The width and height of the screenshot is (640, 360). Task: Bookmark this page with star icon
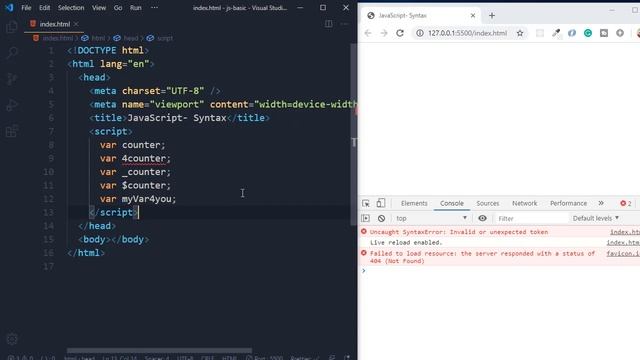(520, 33)
